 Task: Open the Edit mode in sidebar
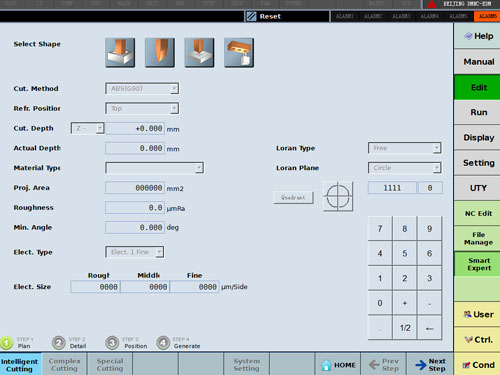477,87
